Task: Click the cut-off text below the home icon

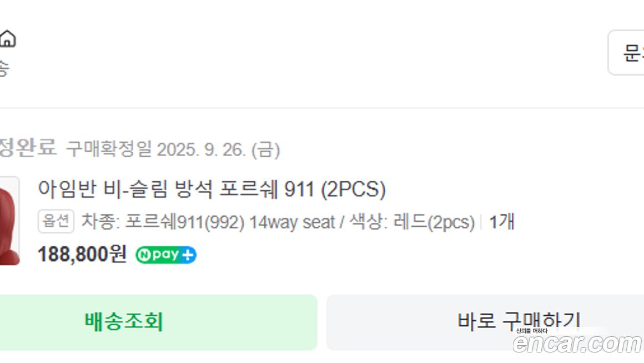Action: point(4,68)
